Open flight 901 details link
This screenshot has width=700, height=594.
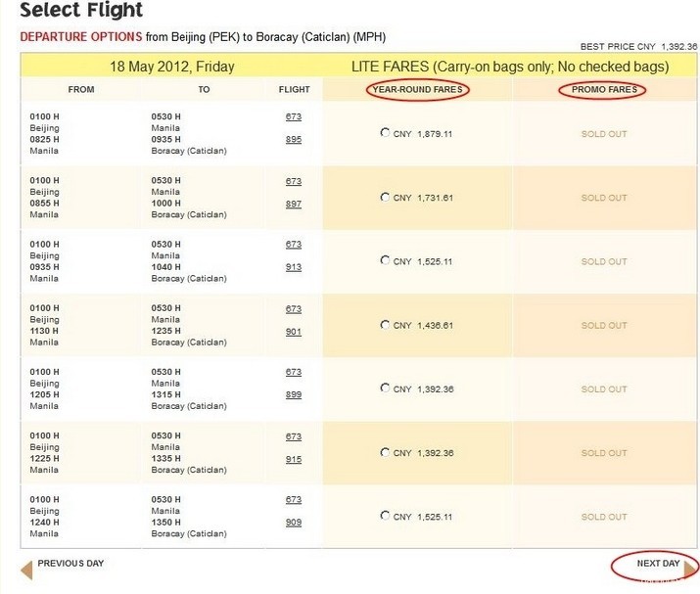tap(294, 331)
